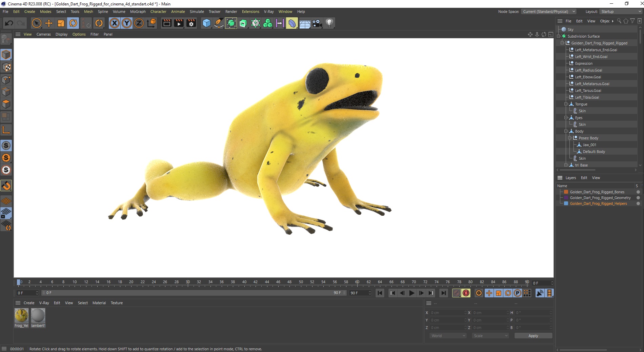The width and height of the screenshot is (644, 352).
Task: Collapse the Tongue object tree node
Action: (x=566, y=104)
